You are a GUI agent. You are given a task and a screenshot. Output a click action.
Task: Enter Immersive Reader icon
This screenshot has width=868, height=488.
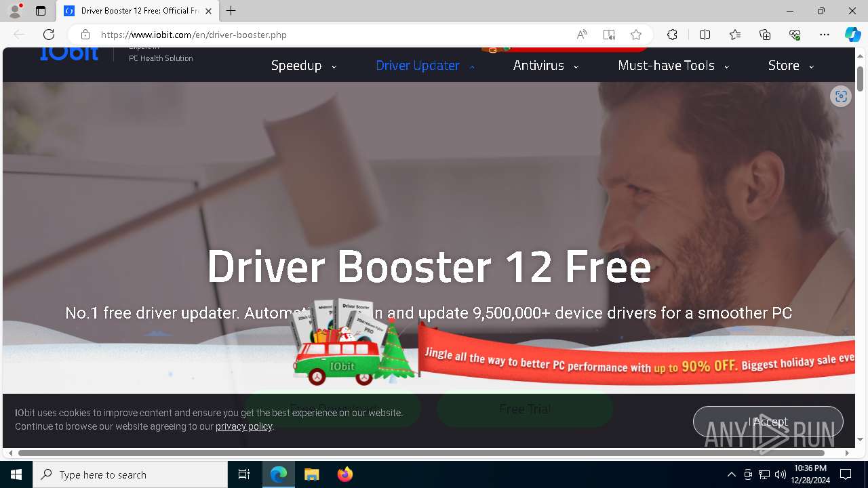609,35
